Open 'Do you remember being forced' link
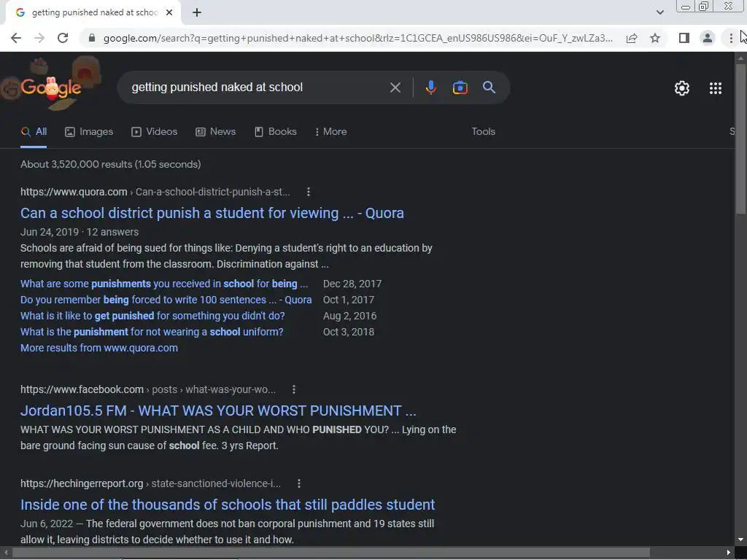The height and width of the screenshot is (560, 747). 166,300
